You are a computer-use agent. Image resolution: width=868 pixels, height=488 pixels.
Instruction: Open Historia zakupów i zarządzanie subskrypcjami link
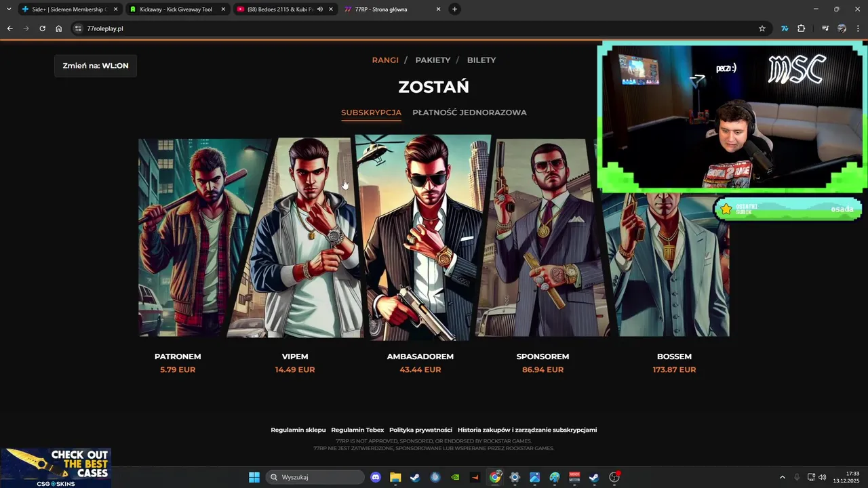click(x=527, y=430)
